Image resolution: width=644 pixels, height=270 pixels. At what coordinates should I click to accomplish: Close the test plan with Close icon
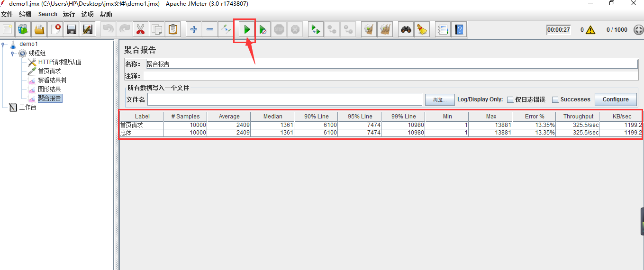55,29
